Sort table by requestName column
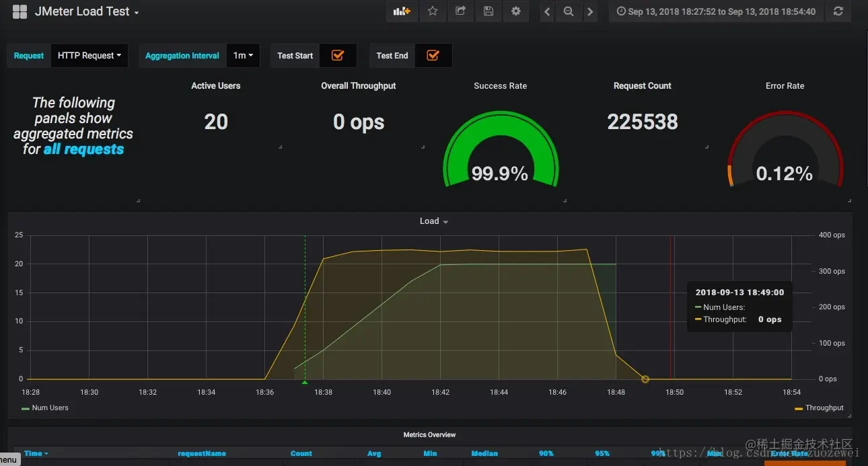The height and width of the screenshot is (466, 868). tap(202, 453)
